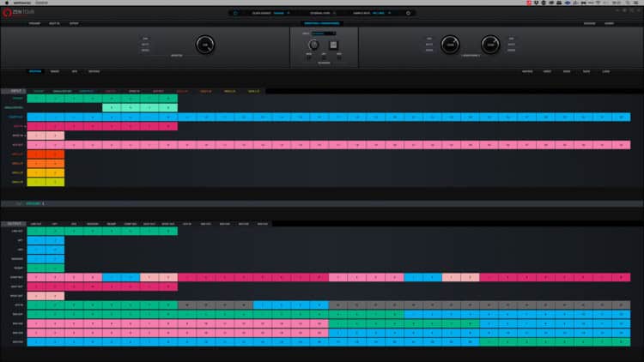Toggle Mute for the Monitor output
The height and width of the screenshot is (362, 644).
pyautogui.click(x=145, y=45)
